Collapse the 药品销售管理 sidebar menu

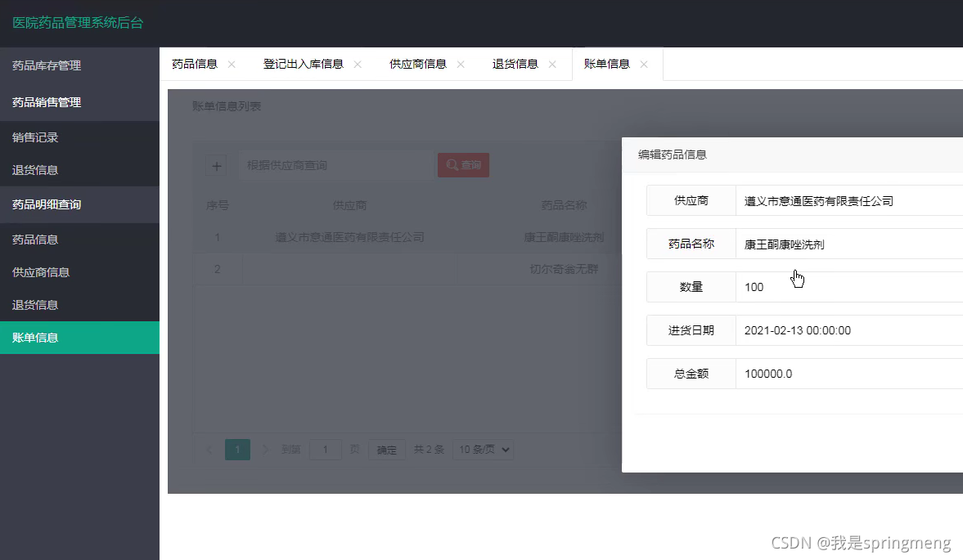click(x=80, y=102)
